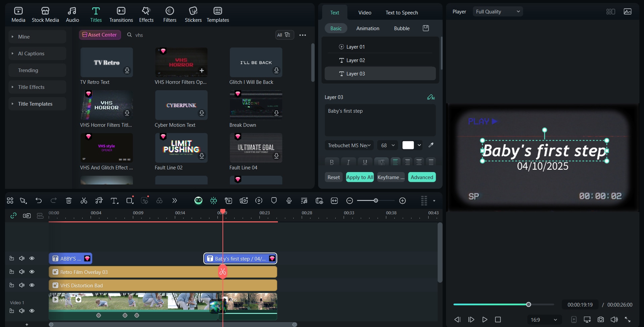Expand the Title Templates category

point(37,104)
